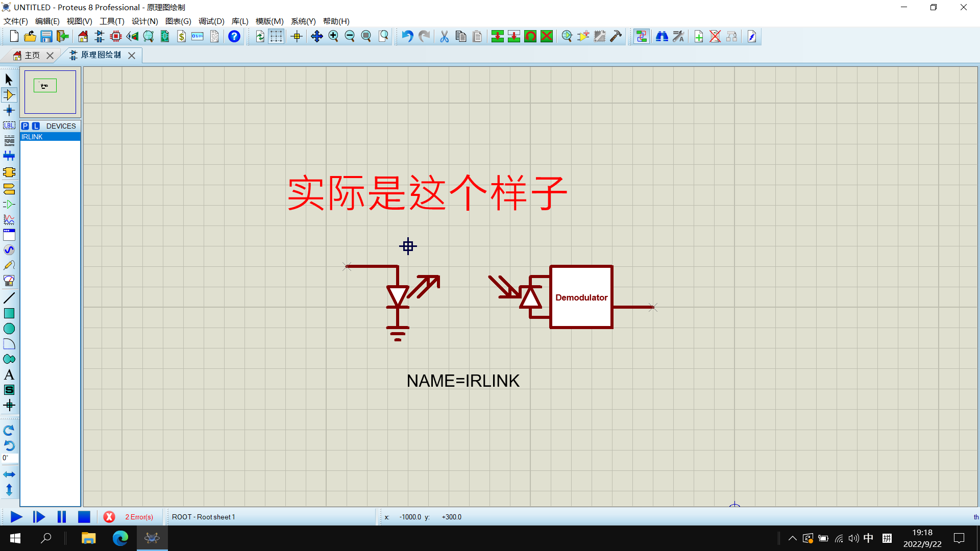Pause the simulation
The height and width of the screenshot is (551, 980).
coord(61,517)
